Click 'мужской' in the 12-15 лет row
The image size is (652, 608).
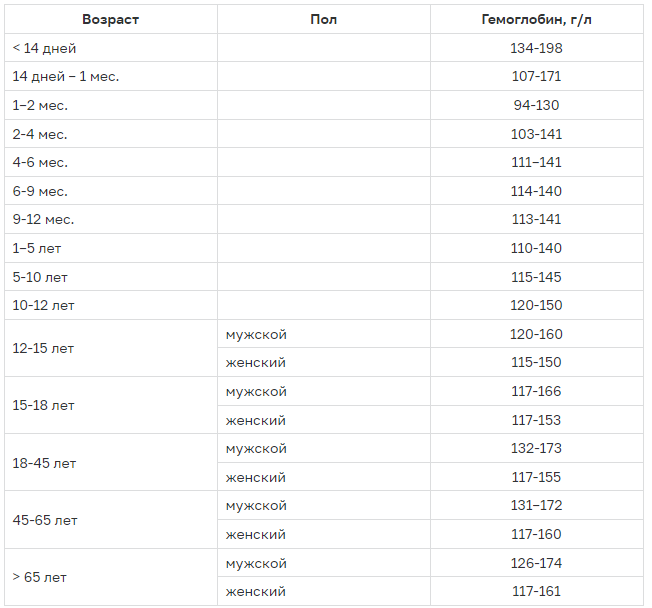tap(256, 334)
